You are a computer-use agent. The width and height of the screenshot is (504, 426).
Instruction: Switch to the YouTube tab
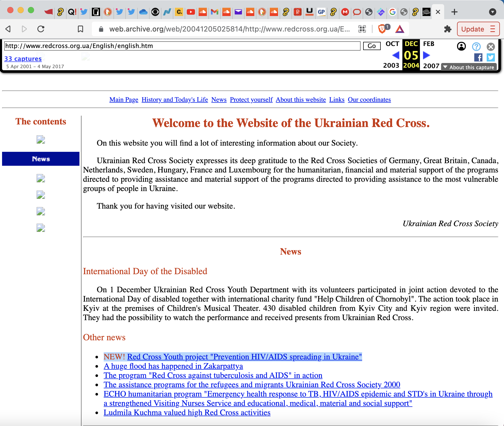pyautogui.click(x=191, y=12)
